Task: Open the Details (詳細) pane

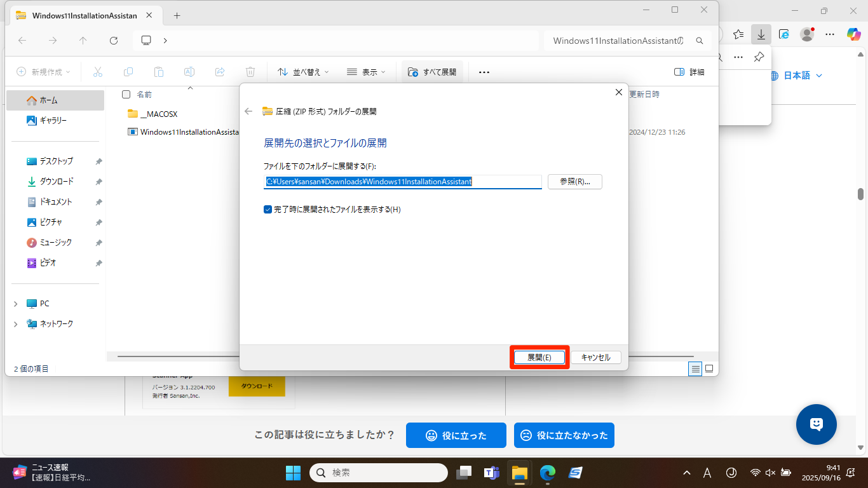Action: point(689,72)
